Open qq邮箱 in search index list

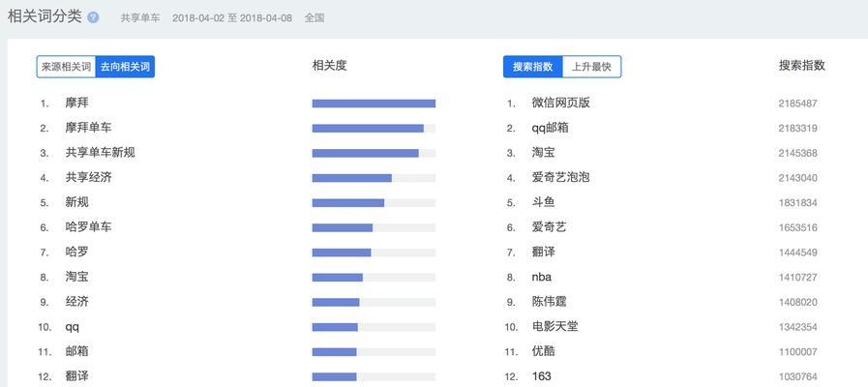[x=551, y=128]
